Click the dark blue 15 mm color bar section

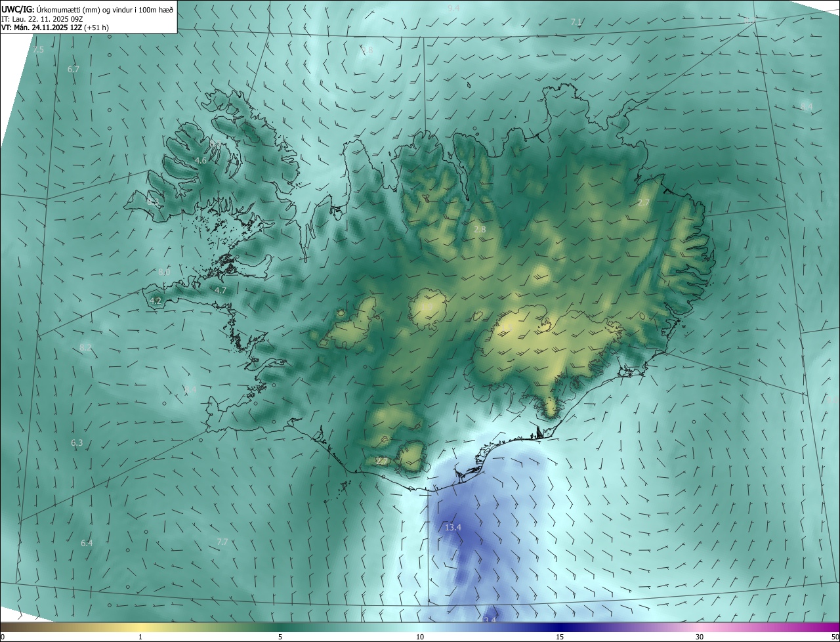coord(560,627)
